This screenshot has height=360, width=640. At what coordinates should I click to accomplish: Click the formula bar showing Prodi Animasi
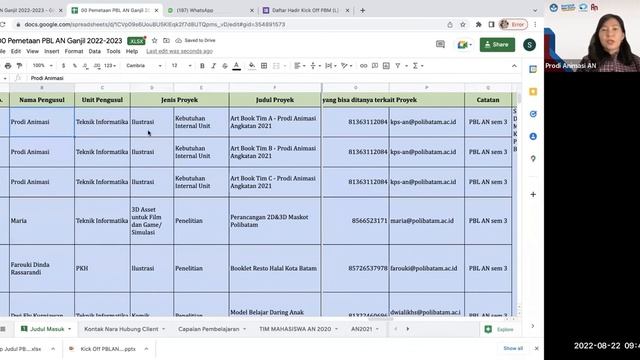(269, 78)
